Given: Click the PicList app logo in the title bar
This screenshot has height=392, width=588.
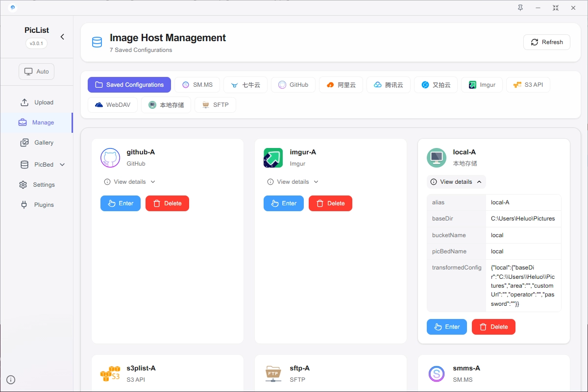Looking at the screenshot, I should point(12,7).
